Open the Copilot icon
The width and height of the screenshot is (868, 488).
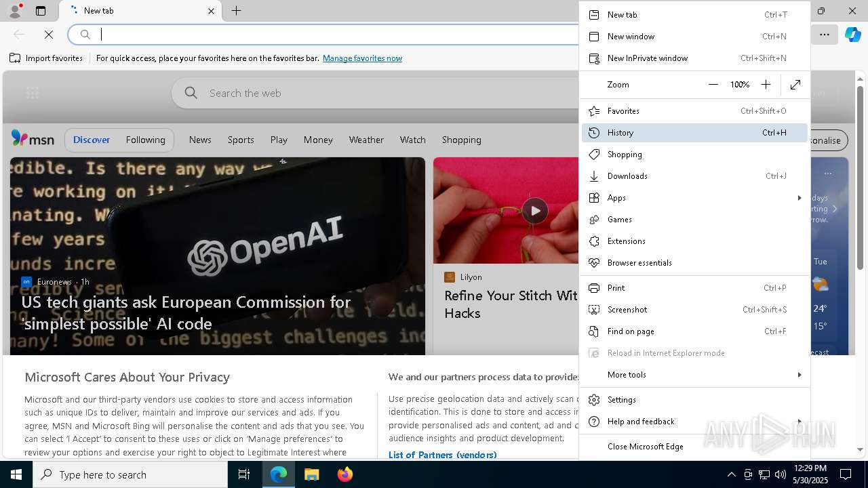852,35
